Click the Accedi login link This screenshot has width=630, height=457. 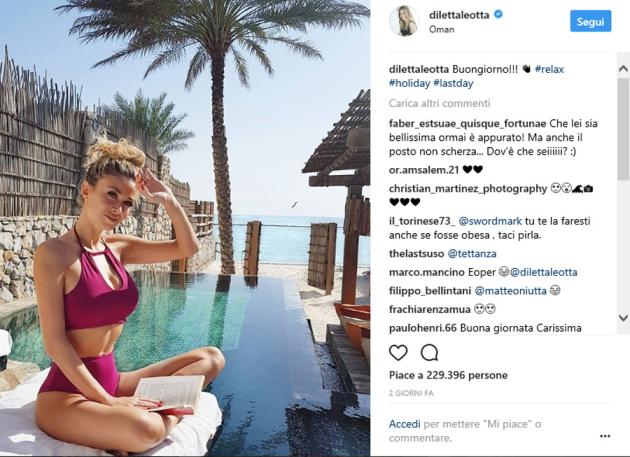tap(405, 424)
